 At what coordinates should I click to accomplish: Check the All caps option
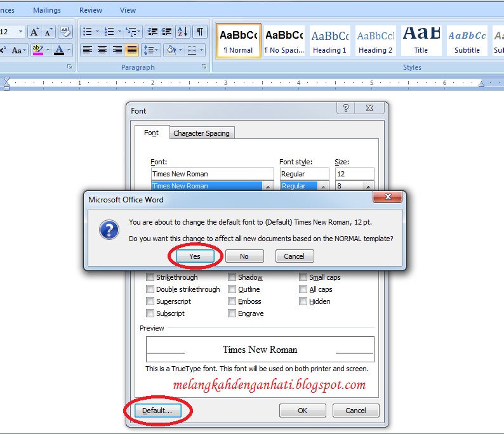(x=303, y=289)
